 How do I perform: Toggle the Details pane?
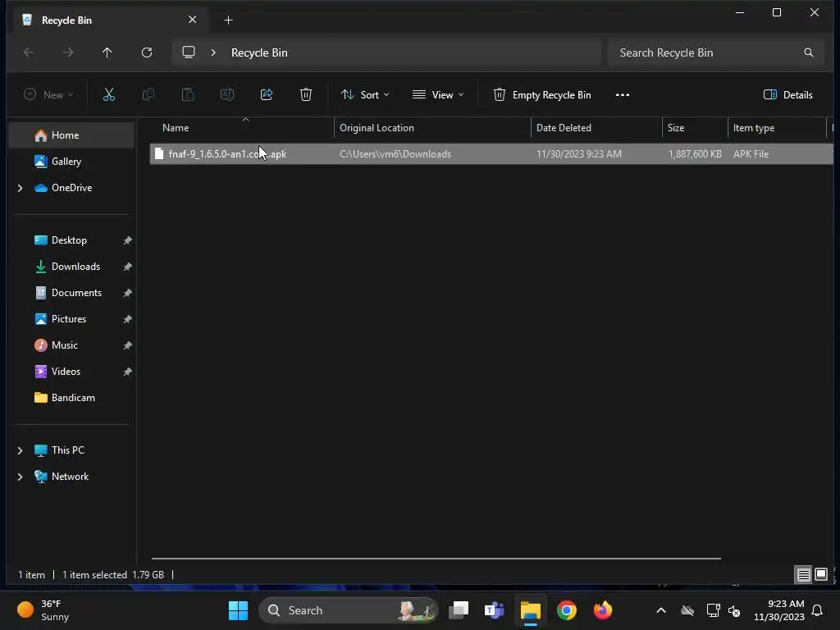[x=787, y=95]
